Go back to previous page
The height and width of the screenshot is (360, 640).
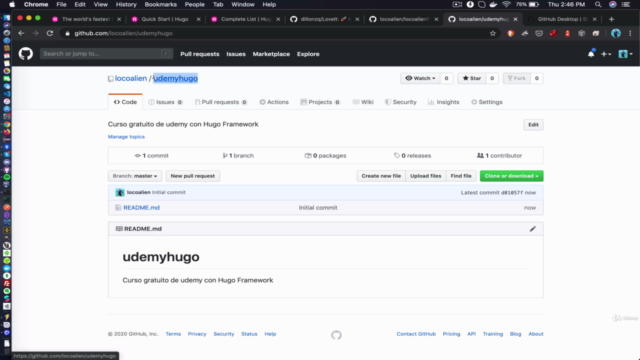point(21,33)
